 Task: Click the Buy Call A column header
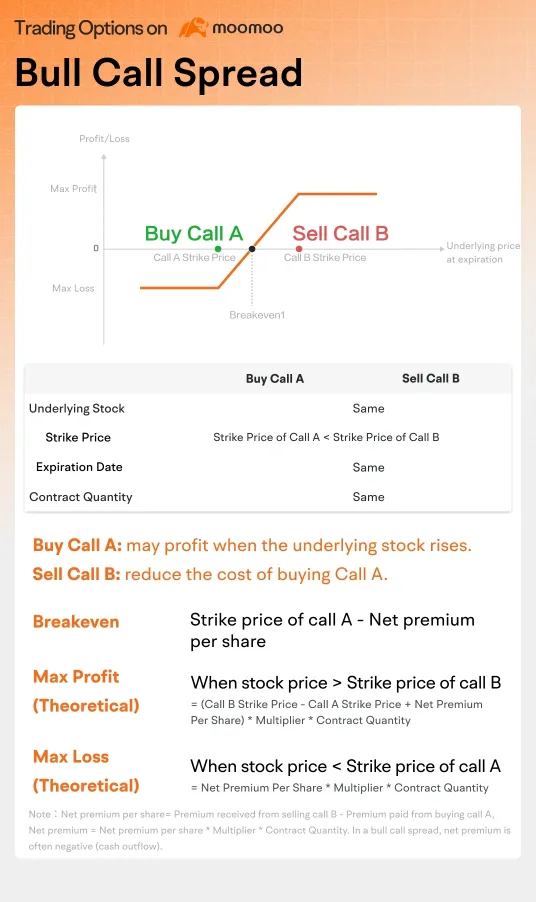274,379
